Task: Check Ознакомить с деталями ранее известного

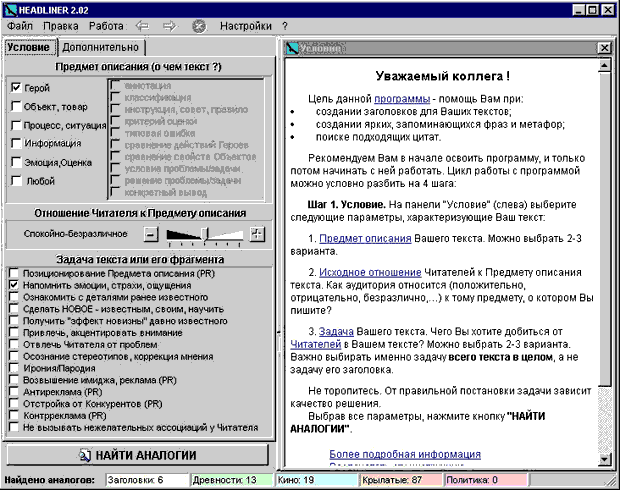Action: pos(14,297)
